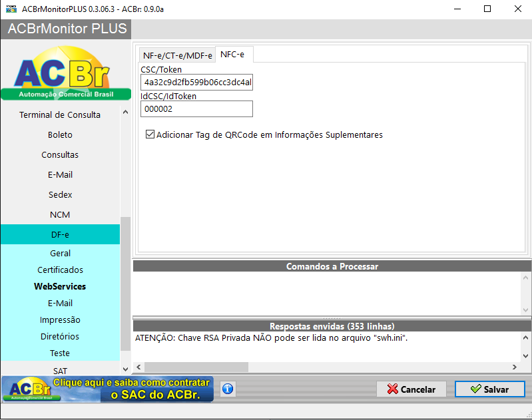Click Respostas scroll right arrow
The image size is (532, 420).
tap(515, 367)
